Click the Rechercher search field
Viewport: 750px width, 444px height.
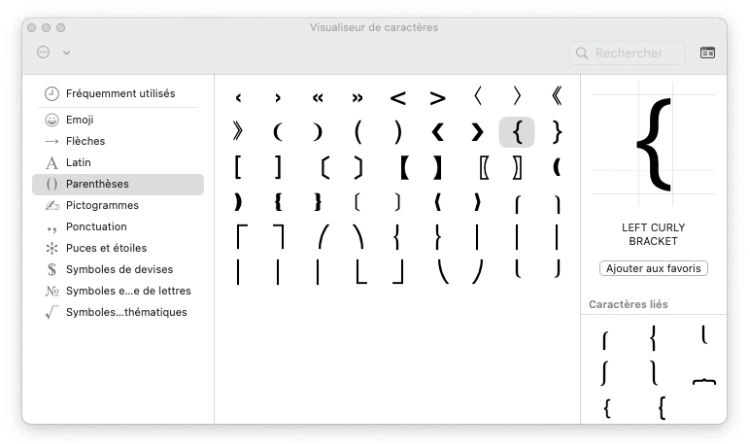tap(628, 53)
